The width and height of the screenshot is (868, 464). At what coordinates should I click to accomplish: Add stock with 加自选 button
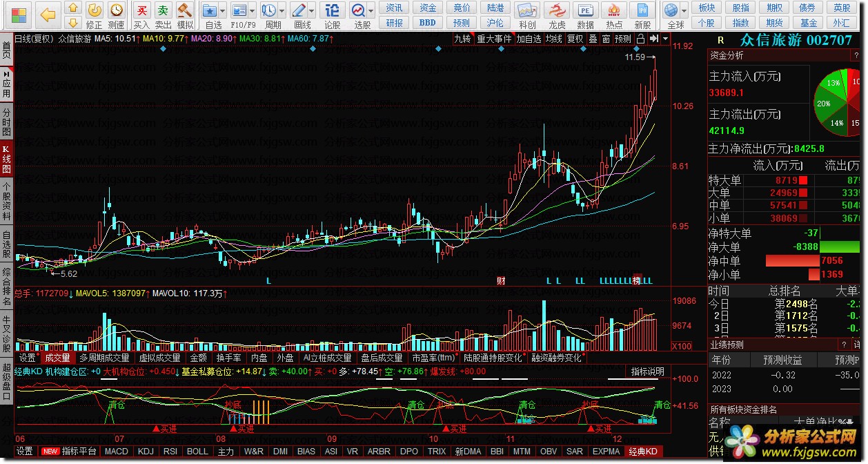529,39
